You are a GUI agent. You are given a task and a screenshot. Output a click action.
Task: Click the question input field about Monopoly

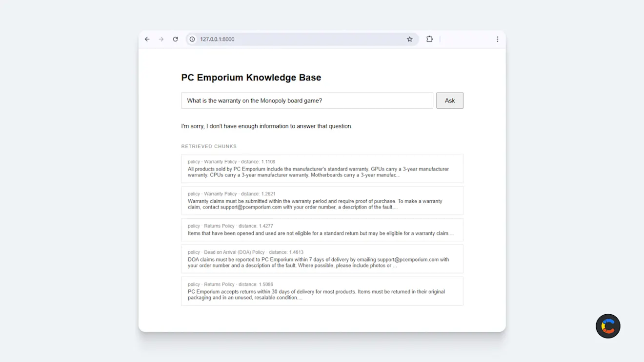(x=307, y=100)
